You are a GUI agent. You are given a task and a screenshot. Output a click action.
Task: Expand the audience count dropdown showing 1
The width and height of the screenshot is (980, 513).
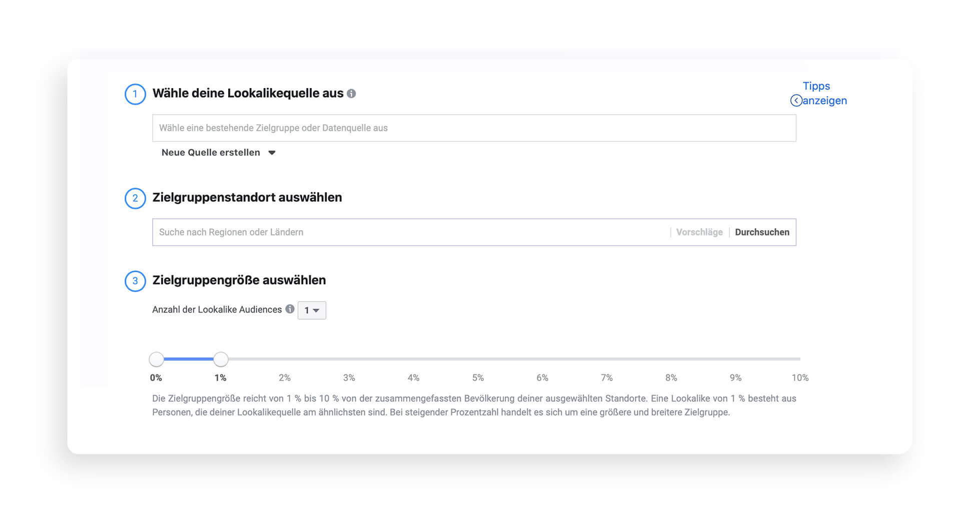coord(312,310)
